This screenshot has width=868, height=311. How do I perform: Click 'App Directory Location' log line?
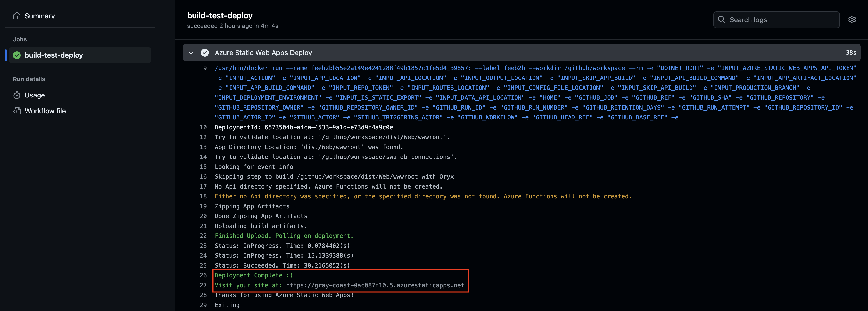coord(309,147)
